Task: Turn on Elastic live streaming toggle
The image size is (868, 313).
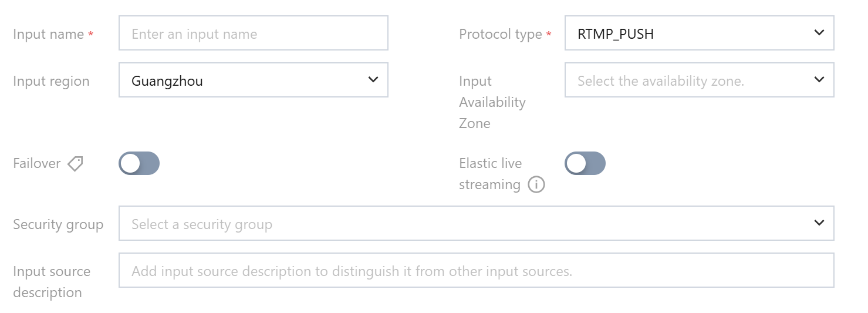Action: tap(585, 163)
